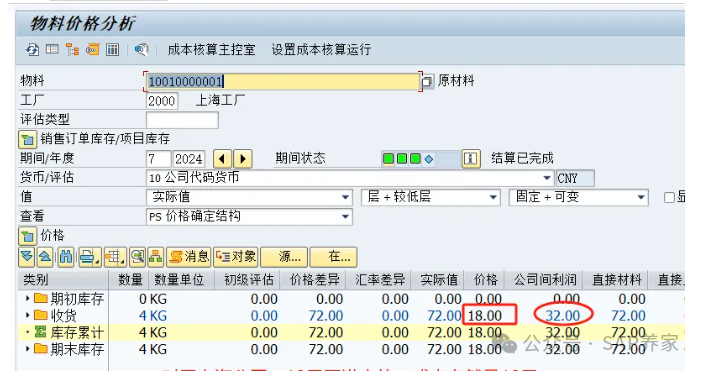701x371 pixels.
Task: Click 设置成本核算运行
Action: 321,50
